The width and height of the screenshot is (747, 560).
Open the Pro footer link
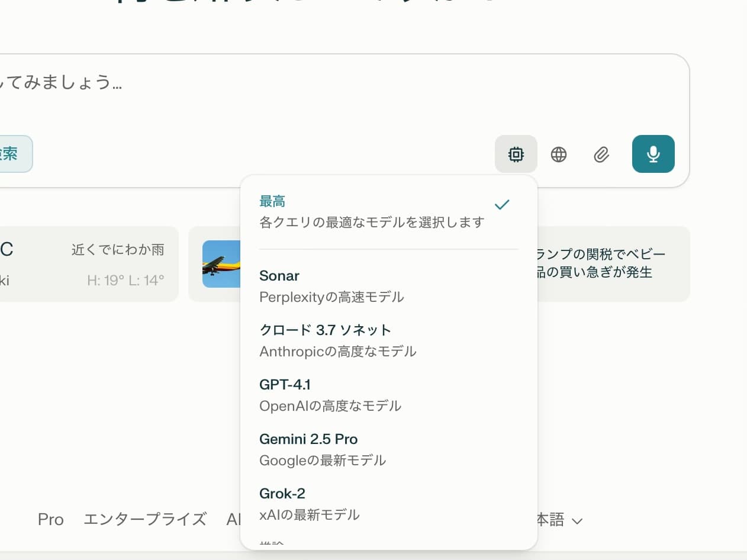pos(51,519)
